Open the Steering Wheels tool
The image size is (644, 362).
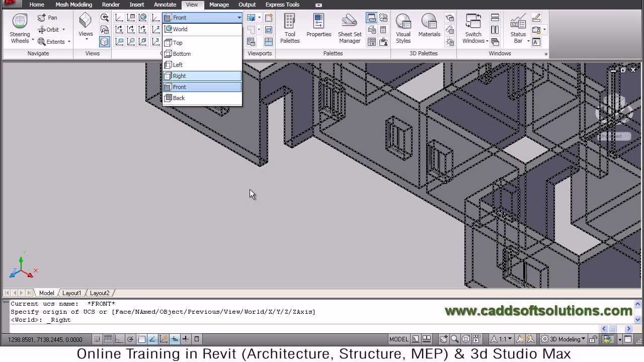[20, 29]
